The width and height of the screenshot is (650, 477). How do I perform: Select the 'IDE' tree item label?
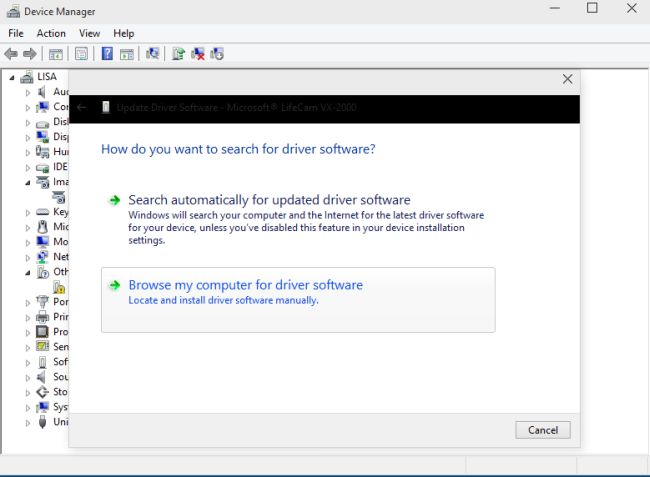61,167
